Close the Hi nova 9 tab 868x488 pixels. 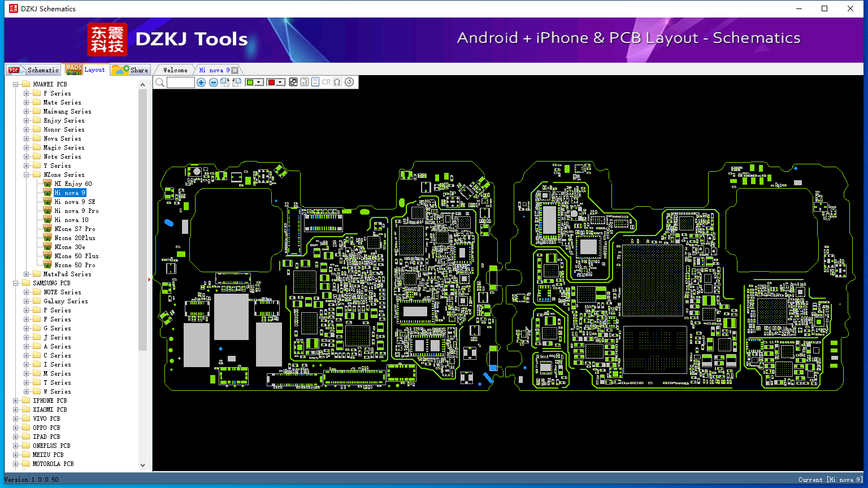click(x=235, y=70)
